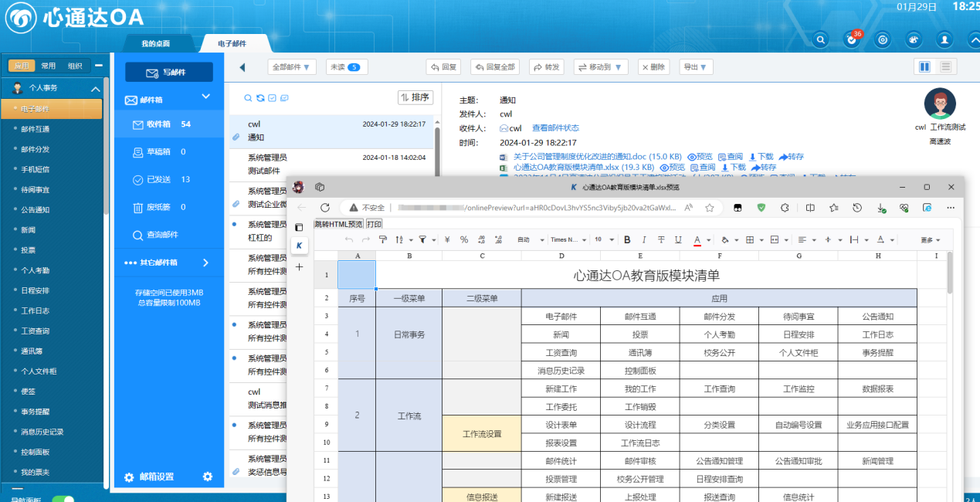This screenshot has height=502, width=980.
Task: Select 组织 sidebar tab
Action: click(75, 66)
